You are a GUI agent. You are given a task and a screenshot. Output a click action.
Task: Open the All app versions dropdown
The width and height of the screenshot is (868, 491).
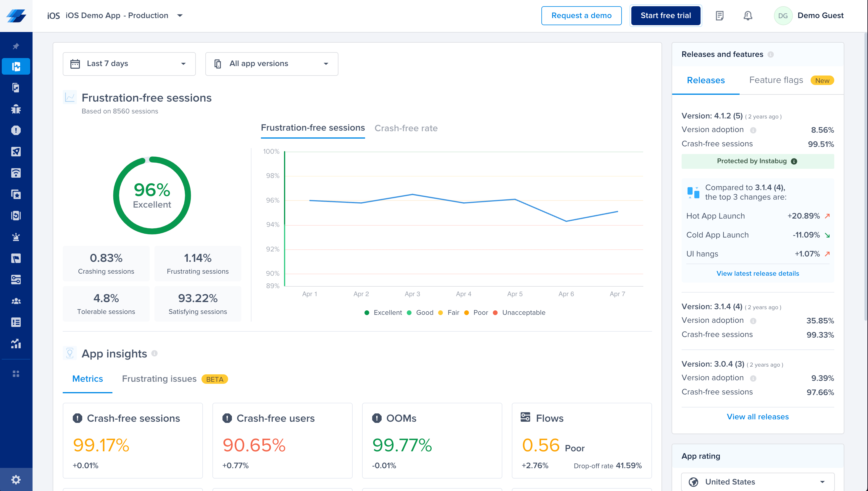(x=272, y=64)
